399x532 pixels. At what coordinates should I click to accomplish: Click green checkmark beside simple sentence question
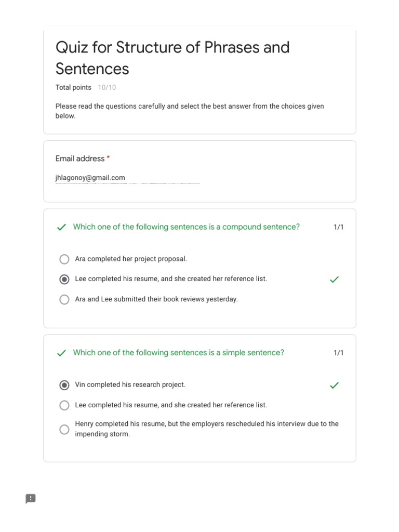[x=61, y=353]
